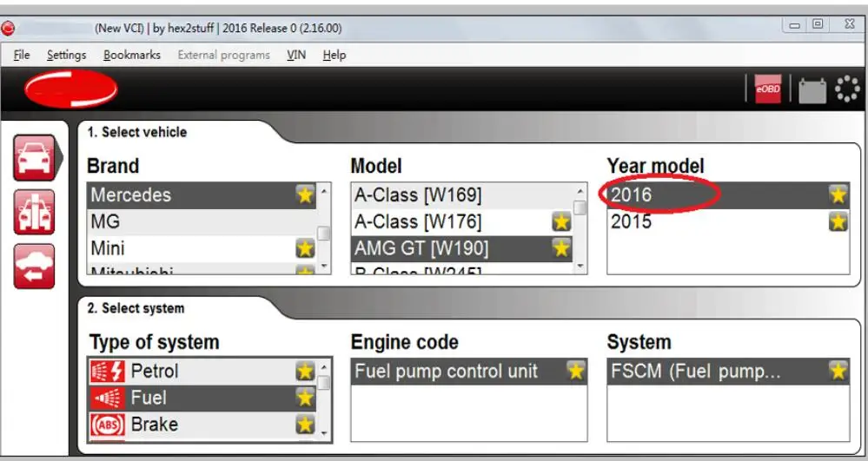Close the application window
Screen dimensions: 868x461
[x=849, y=23]
